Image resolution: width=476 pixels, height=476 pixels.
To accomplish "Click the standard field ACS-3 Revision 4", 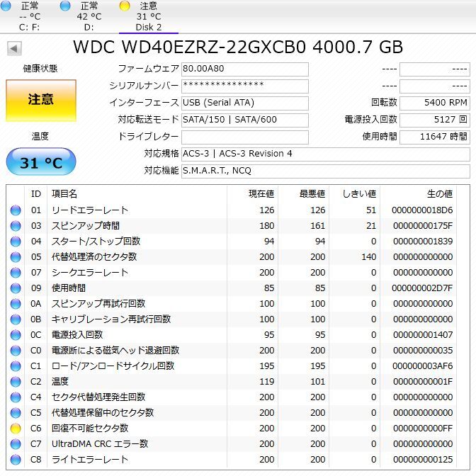I will (326, 154).
